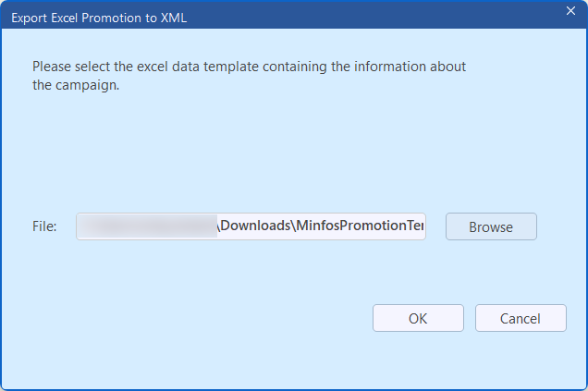Open file picker via Browse

tap(491, 226)
